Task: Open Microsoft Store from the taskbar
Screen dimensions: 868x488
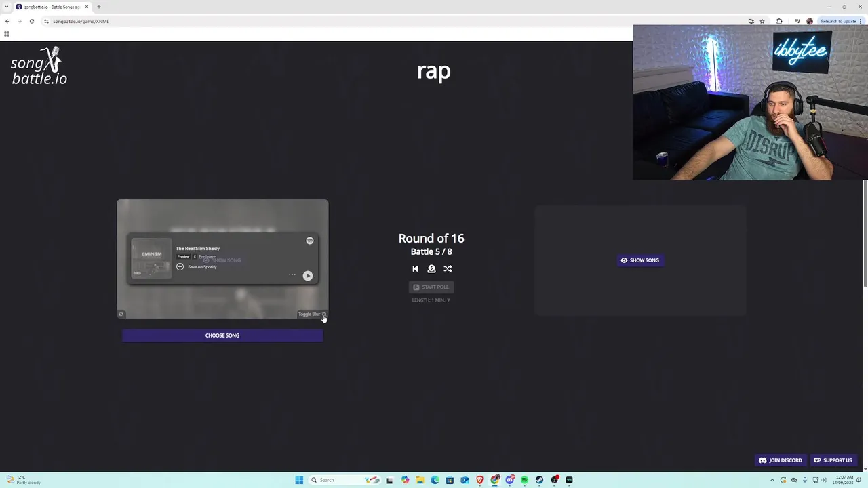Action: tap(450, 480)
